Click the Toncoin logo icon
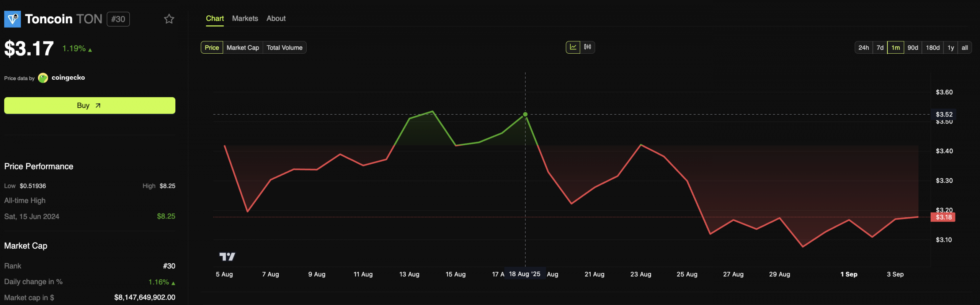This screenshot has width=980, height=305. tap(12, 19)
